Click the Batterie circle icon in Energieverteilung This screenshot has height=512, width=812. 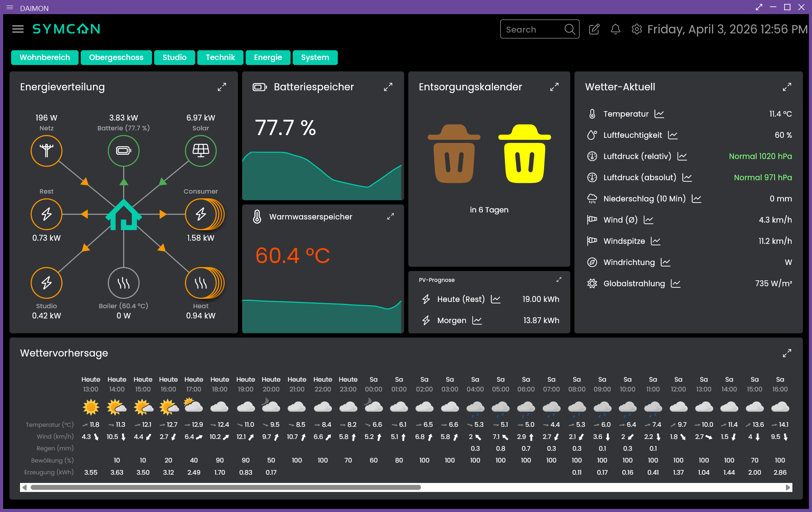click(x=124, y=151)
